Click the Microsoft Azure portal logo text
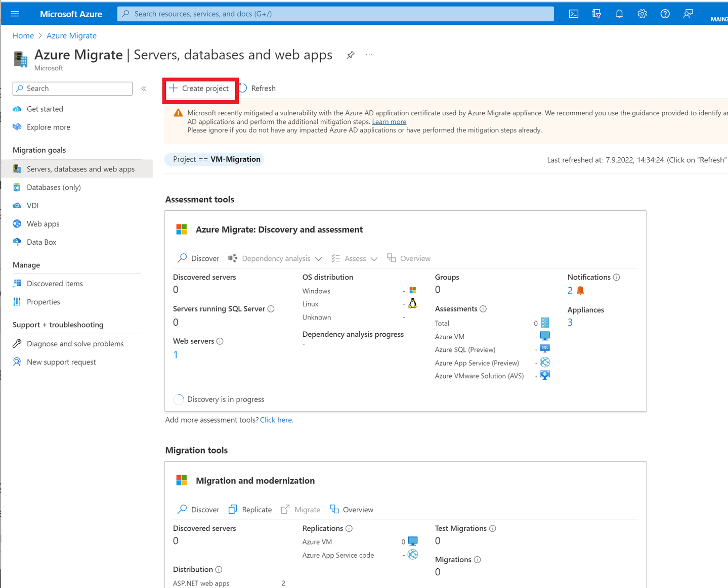 pos(71,14)
